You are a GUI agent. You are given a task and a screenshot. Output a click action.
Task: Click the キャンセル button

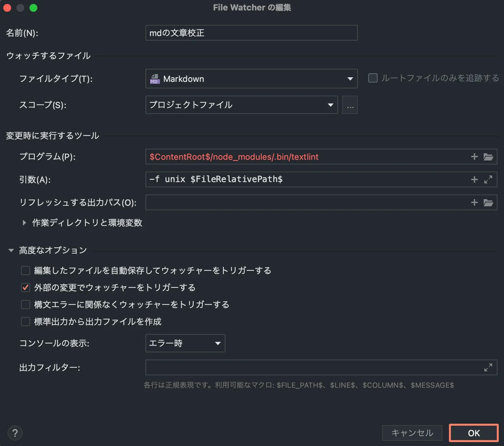tap(412, 433)
